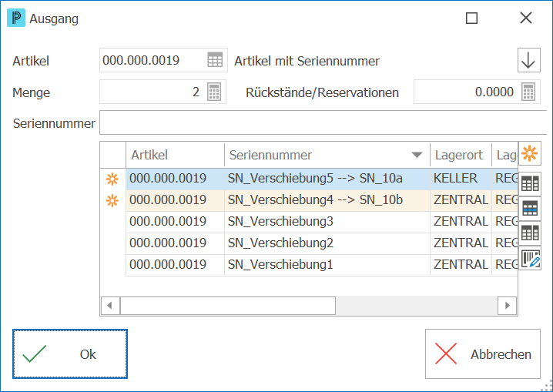Screen dimensions: 553x392
Task: Click ZENTRAL cell in SN_Verschiebung4 row
Action: (x=461, y=200)
